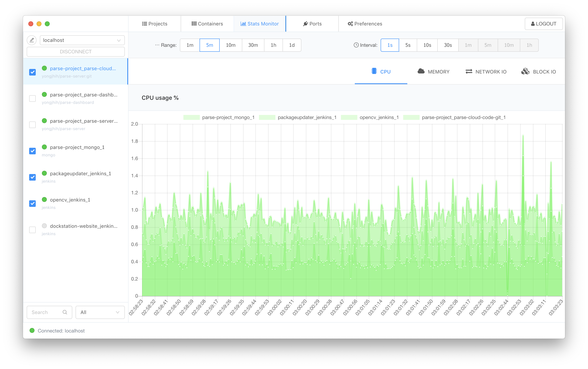Check the dockstation-website_jenkins container checkbox
This screenshot has width=588, height=369.
32,230
